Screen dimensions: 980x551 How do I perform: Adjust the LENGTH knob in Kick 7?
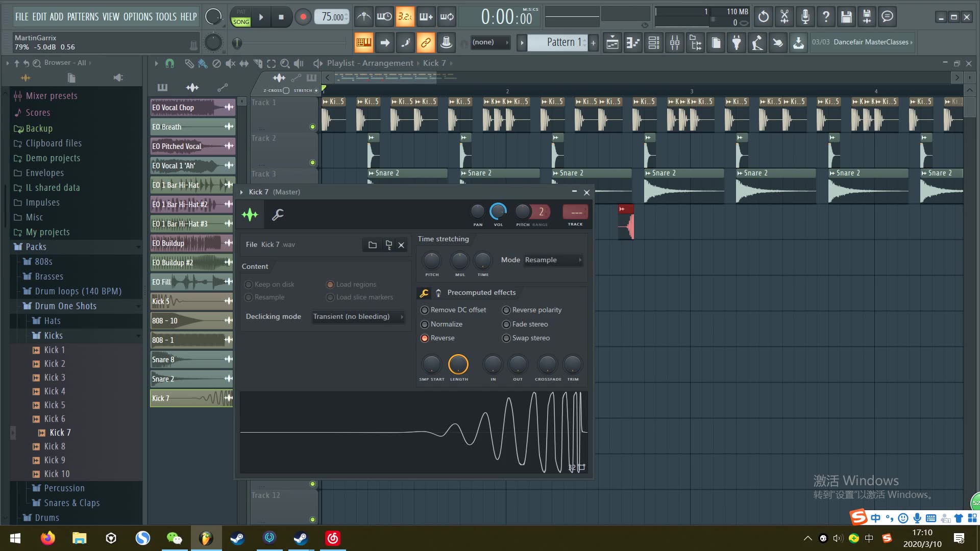[458, 364]
